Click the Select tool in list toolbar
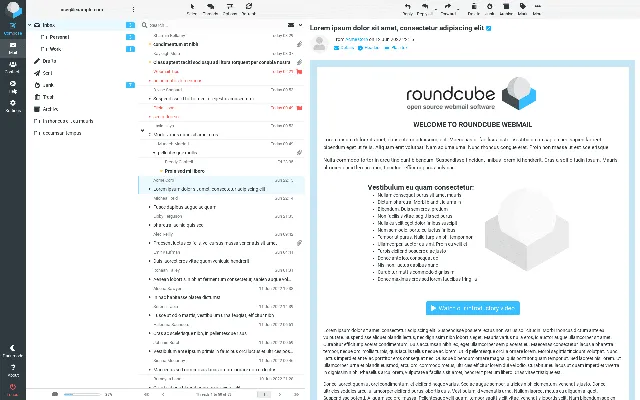Screen dimensions: 640x400 192,9
